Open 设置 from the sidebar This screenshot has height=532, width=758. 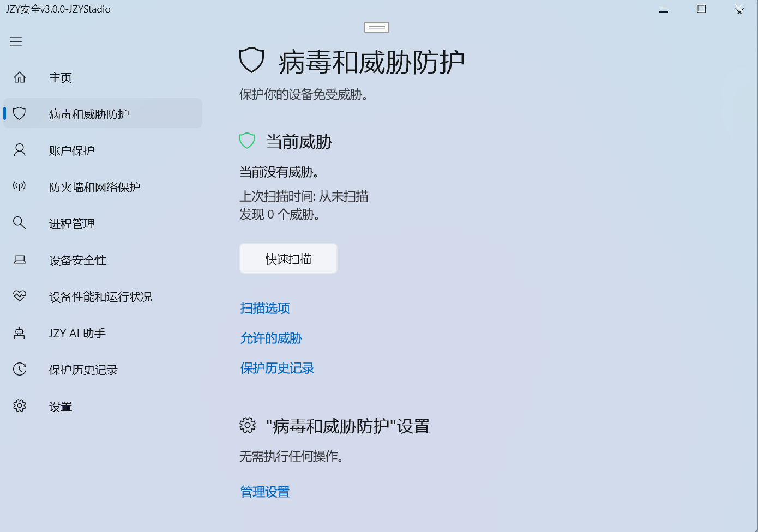[x=103, y=406]
